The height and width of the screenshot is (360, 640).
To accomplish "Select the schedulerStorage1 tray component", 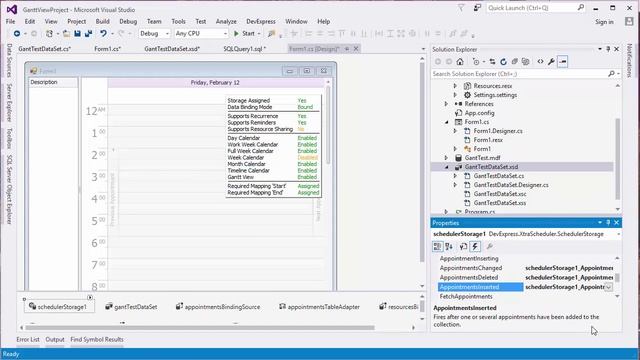I will tap(58, 307).
